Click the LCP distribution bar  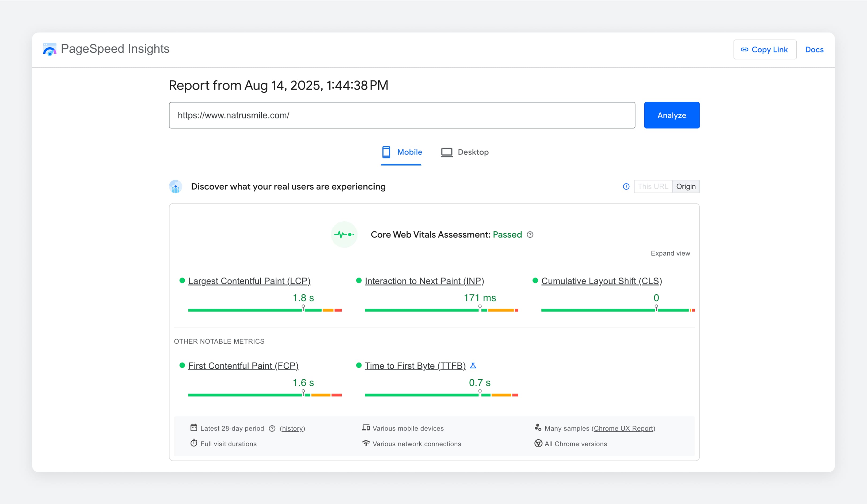tap(265, 310)
